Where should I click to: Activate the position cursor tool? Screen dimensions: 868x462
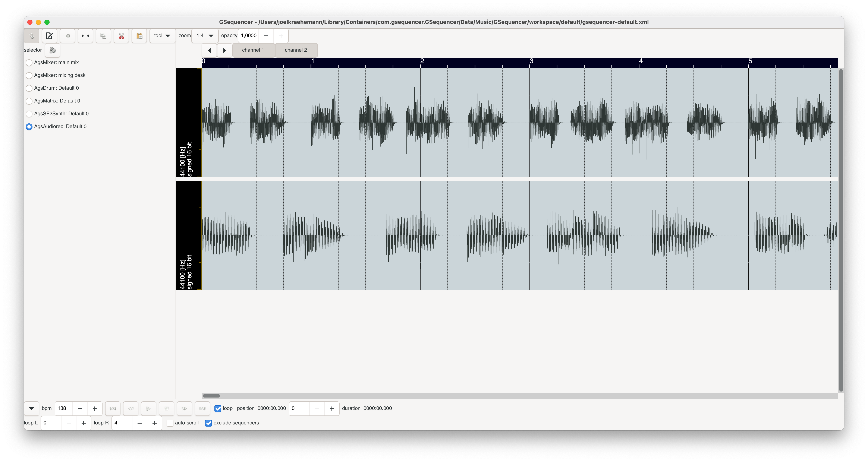click(x=32, y=36)
